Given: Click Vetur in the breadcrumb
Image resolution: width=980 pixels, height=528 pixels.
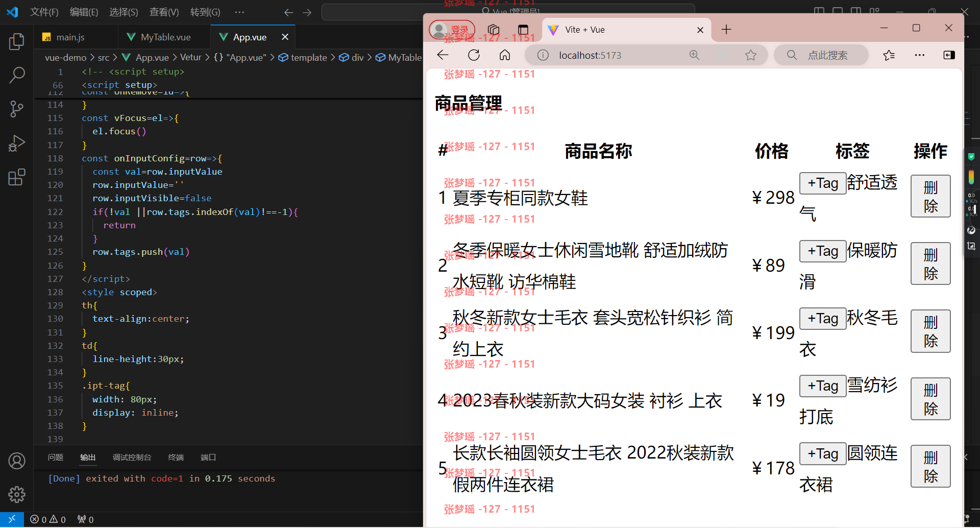Looking at the screenshot, I should tap(191, 57).
